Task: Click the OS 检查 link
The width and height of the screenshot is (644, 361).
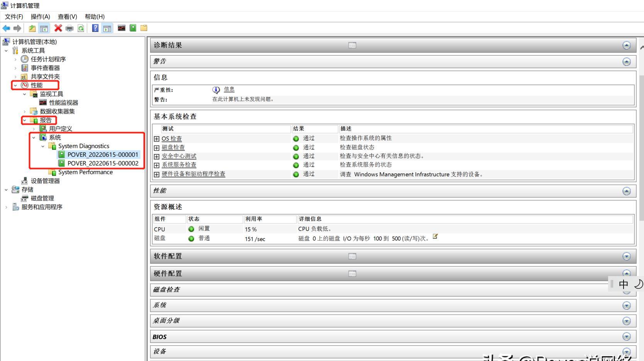Action: coord(172,139)
